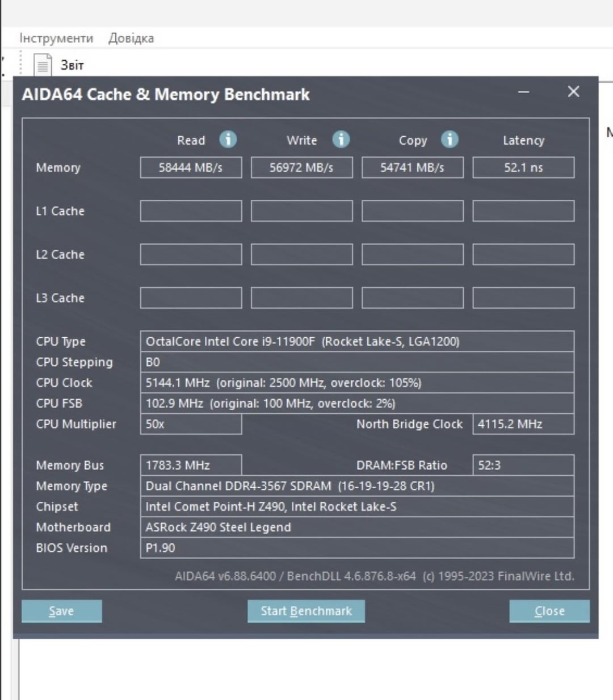Click the CPU Type value i9-11900F
The height and width of the screenshot is (700, 613).
pos(357,341)
